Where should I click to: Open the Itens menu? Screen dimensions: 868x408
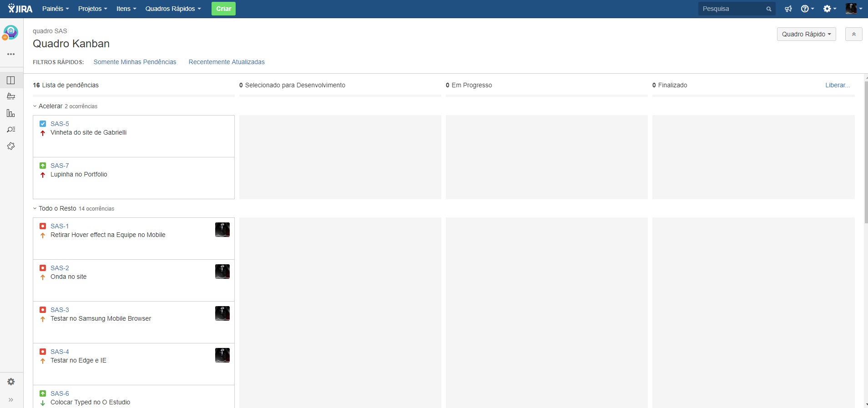click(x=126, y=9)
